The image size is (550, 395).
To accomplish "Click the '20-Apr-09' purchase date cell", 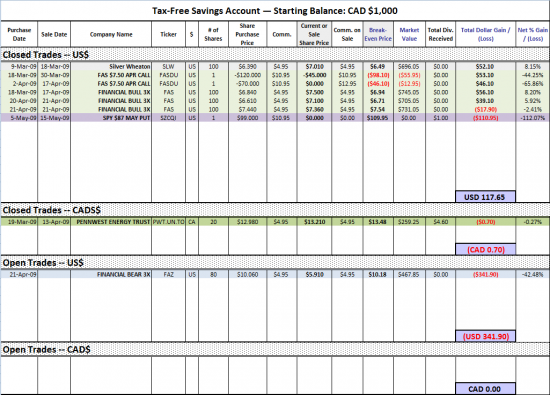I will pos(19,101).
